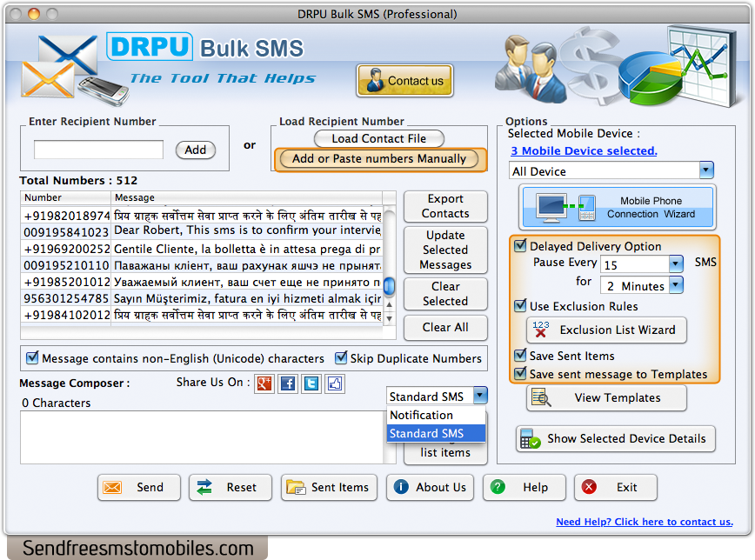Image resolution: width=755 pixels, height=560 pixels.
Task: Open the Pause Every 15 dropdown
Action: tap(676, 263)
